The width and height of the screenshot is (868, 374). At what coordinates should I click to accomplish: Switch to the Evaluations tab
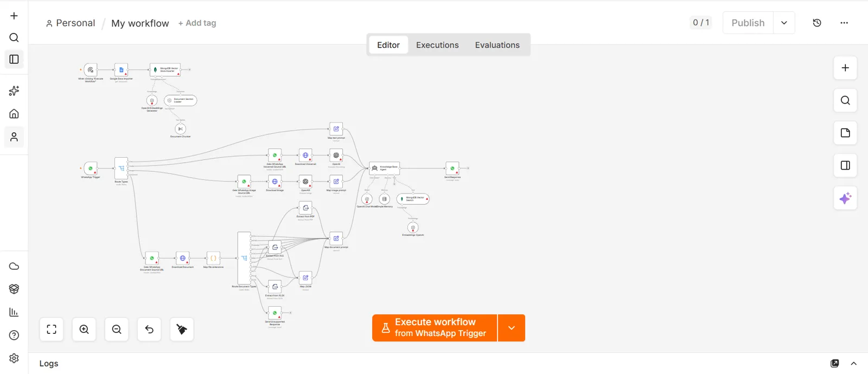[497, 45]
